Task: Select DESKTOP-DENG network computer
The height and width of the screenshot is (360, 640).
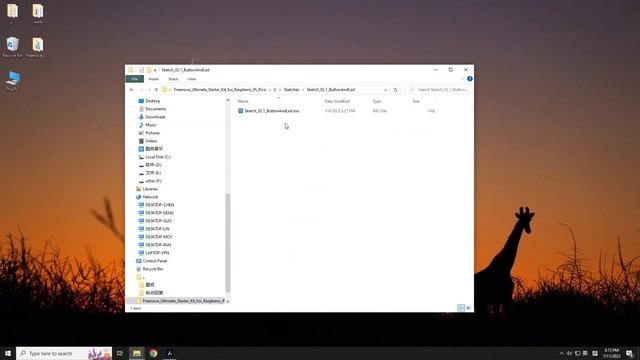Action: click(159, 213)
